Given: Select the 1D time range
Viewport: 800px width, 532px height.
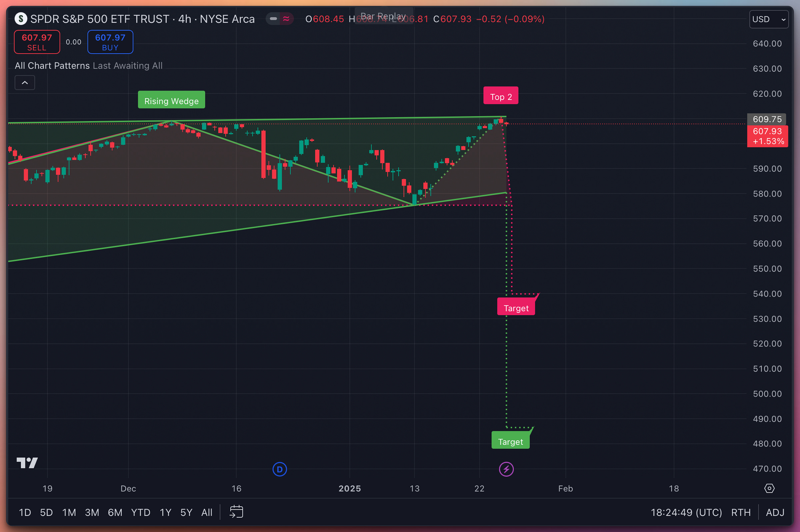Looking at the screenshot, I should (x=25, y=512).
